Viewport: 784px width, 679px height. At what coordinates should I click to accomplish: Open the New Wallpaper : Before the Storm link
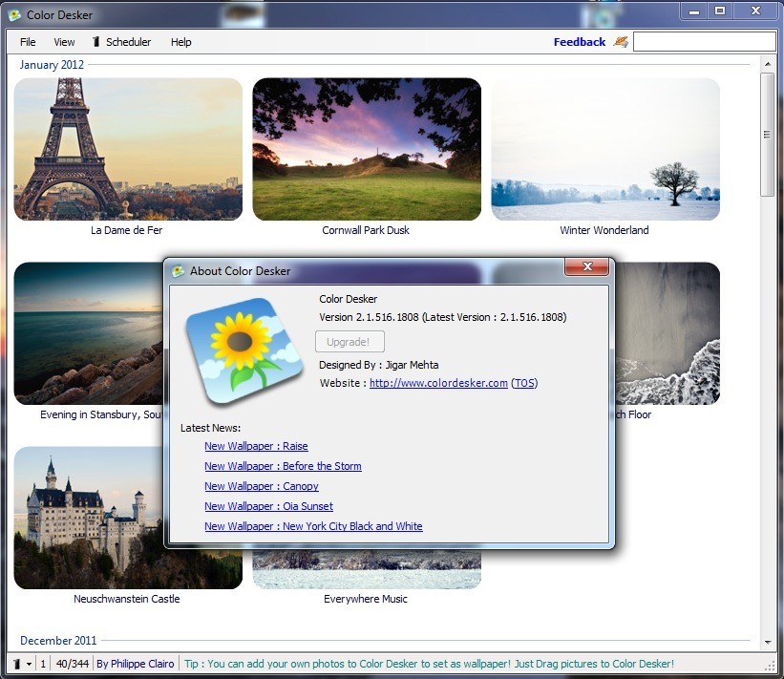(283, 466)
